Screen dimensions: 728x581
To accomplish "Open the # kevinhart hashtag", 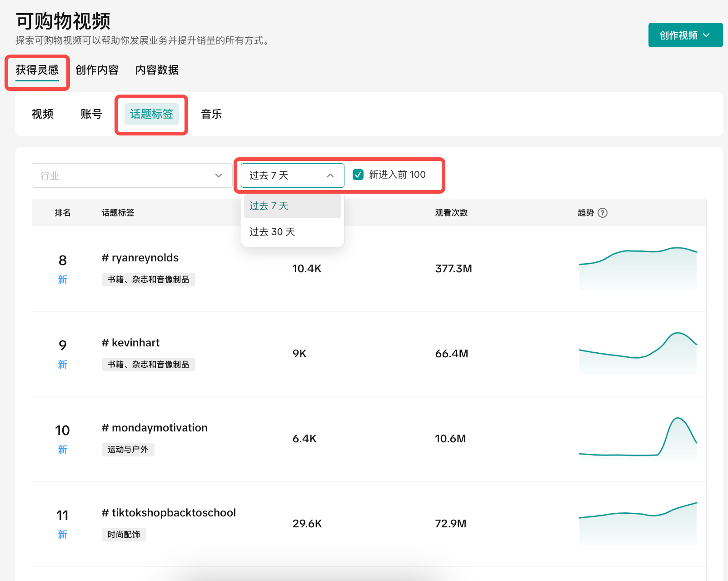I will click(x=131, y=343).
